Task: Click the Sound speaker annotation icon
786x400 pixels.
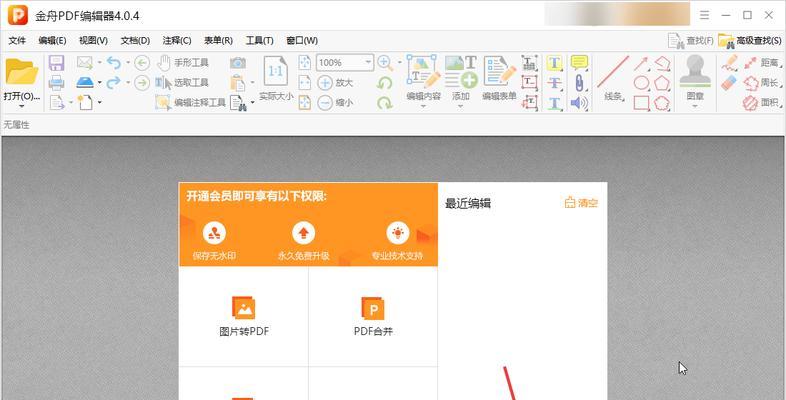Action: pyautogui.click(x=579, y=103)
